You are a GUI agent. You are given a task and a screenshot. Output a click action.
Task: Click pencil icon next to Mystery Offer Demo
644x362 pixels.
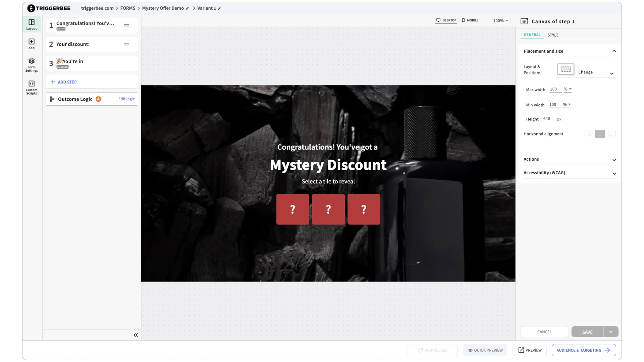[187, 8]
